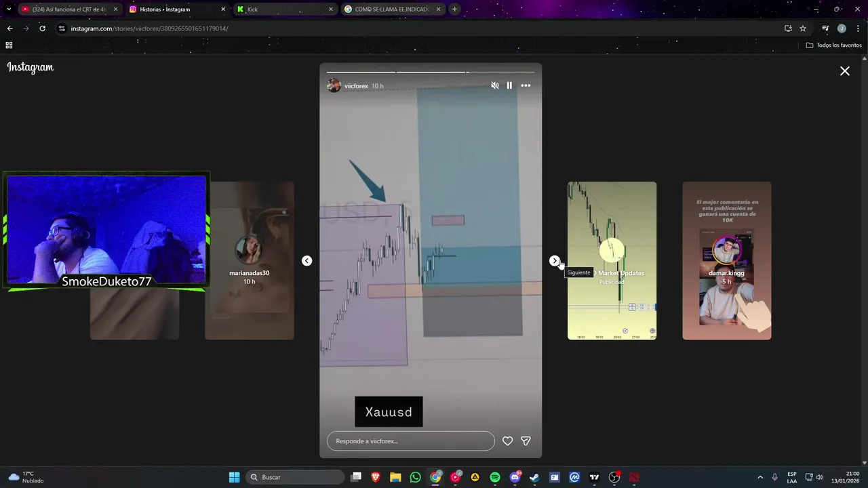Open the marianadas30 story thumbnail
868x488 pixels.
[250, 261]
